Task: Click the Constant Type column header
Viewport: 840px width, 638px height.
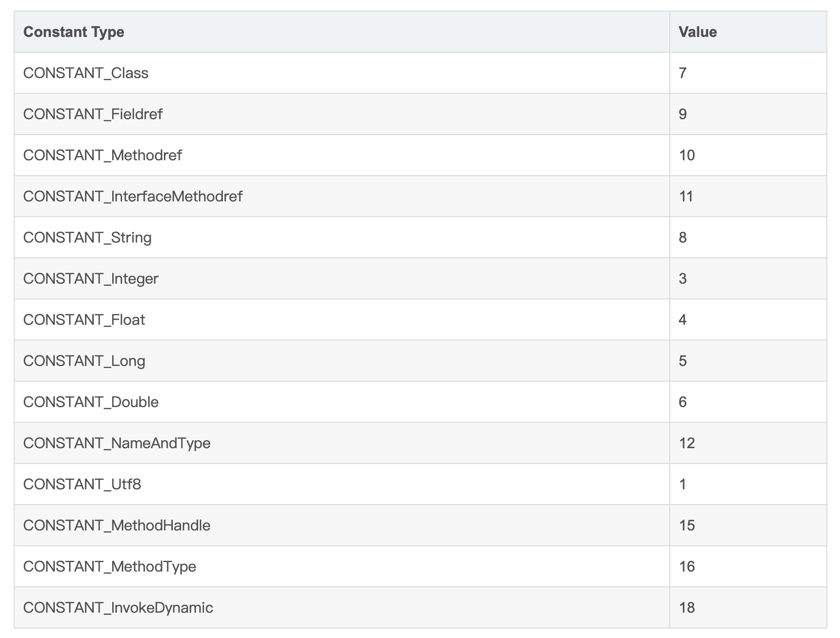Action: point(74,32)
